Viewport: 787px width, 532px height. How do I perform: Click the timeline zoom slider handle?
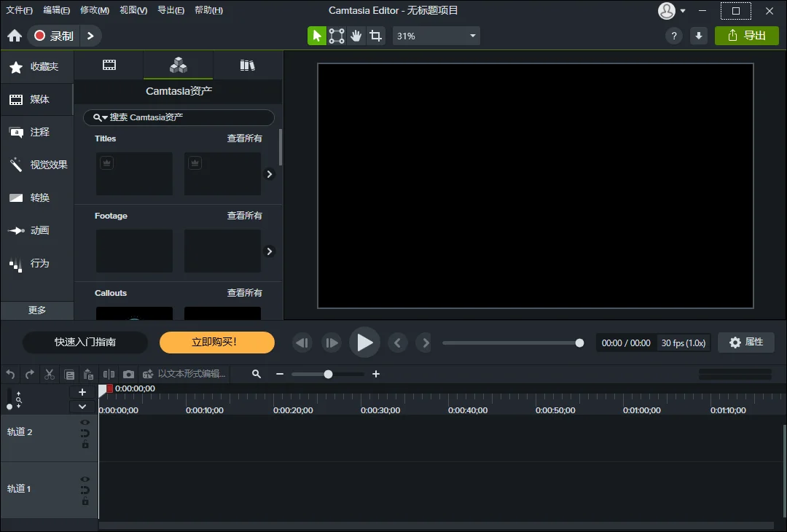(328, 375)
